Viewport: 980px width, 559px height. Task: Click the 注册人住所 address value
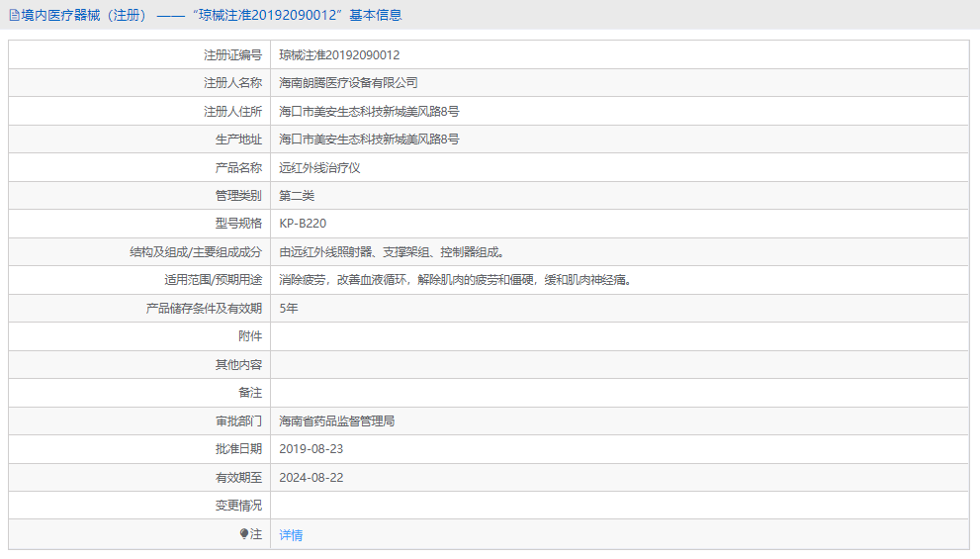369,111
